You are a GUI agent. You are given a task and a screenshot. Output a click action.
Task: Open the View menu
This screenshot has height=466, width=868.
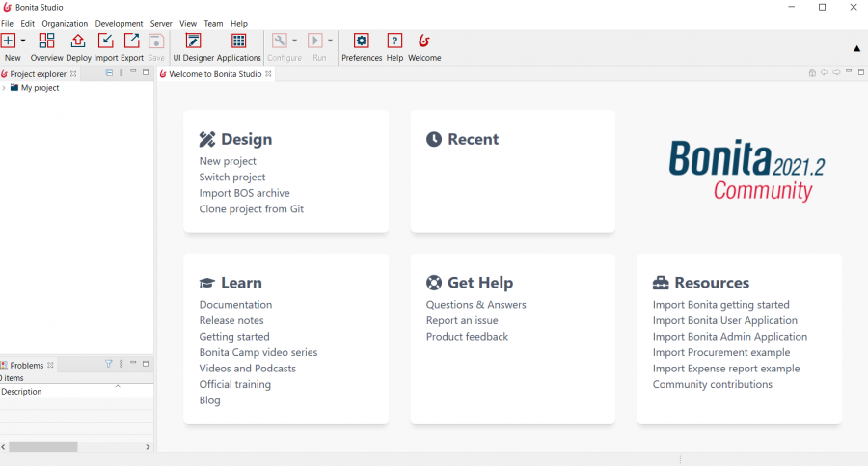click(x=188, y=24)
